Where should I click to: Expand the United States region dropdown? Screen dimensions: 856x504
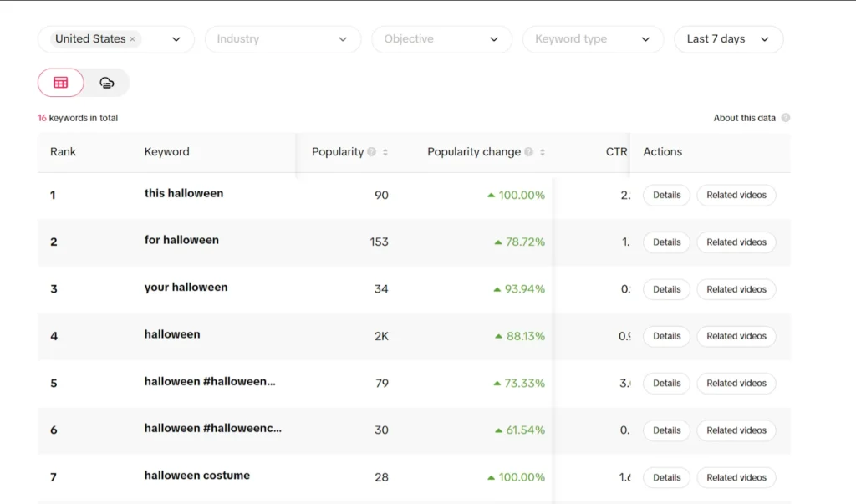pyautogui.click(x=176, y=39)
